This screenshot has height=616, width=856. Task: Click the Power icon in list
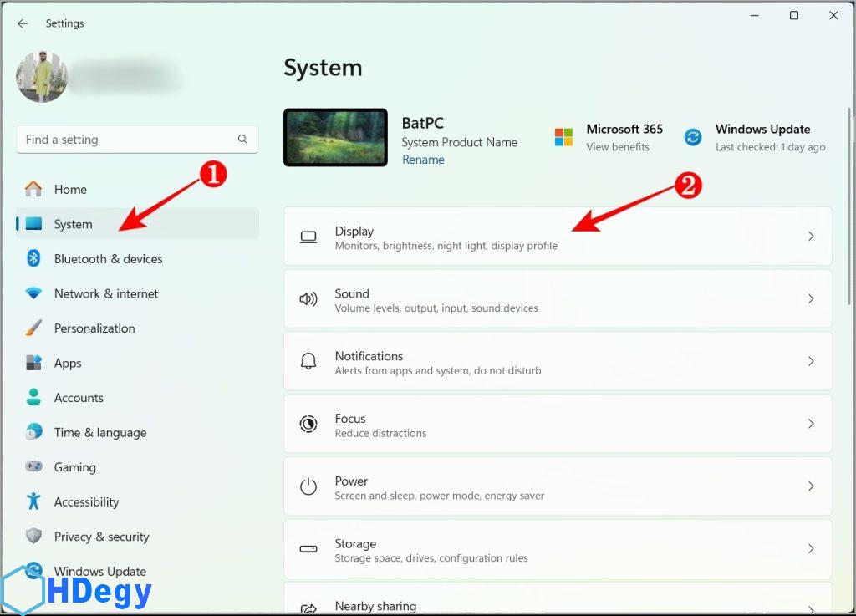tap(308, 486)
